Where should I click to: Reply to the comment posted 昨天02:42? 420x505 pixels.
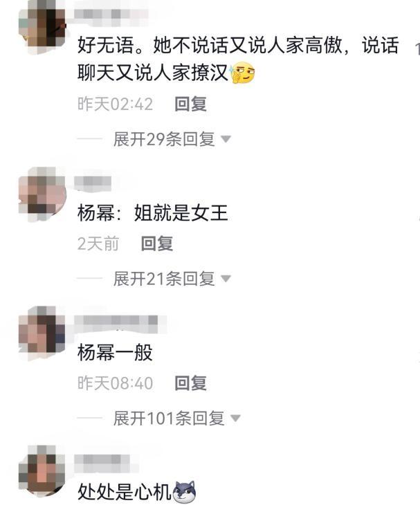190,104
